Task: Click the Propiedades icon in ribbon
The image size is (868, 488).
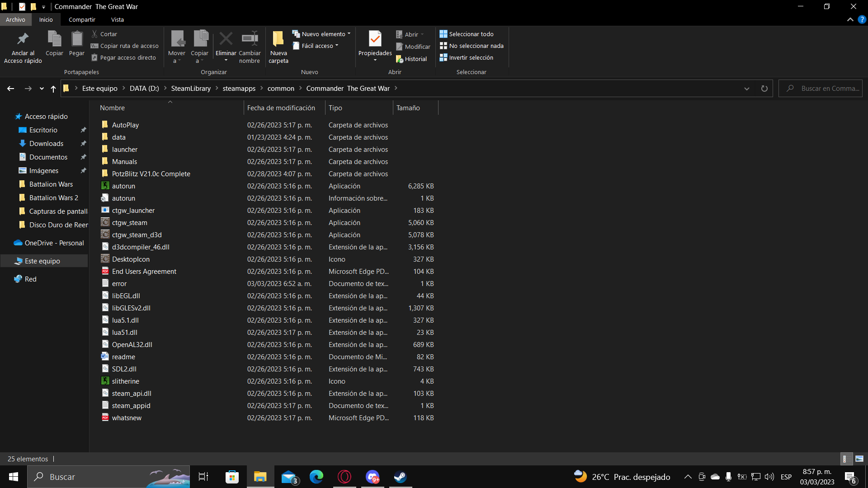Action: coord(375,39)
